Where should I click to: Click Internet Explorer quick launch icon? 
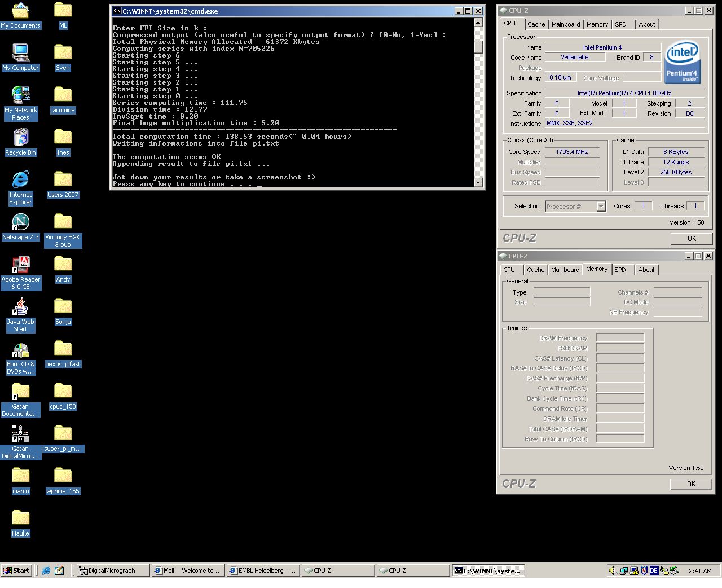[x=46, y=571]
